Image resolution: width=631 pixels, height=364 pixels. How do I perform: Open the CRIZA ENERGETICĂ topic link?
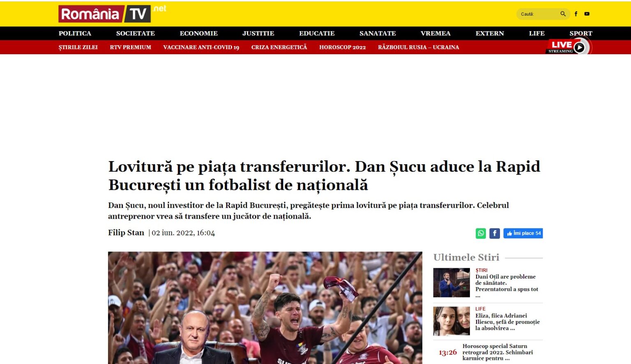click(x=279, y=47)
